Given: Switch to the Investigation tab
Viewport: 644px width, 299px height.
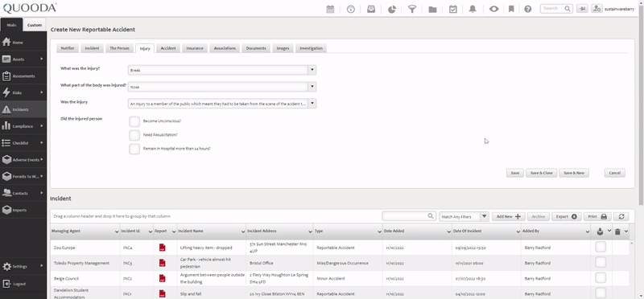Looking at the screenshot, I should (311, 48).
